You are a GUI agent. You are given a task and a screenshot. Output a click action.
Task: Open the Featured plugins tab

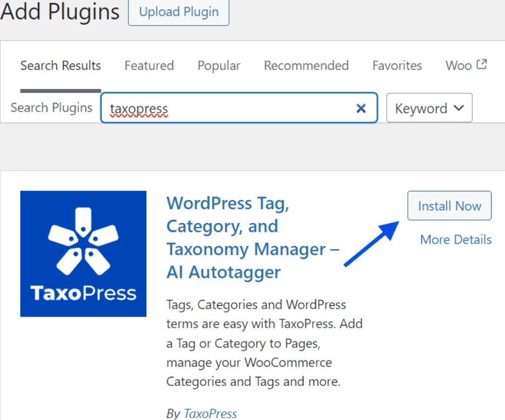pyautogui.click(x=149, y=66)
